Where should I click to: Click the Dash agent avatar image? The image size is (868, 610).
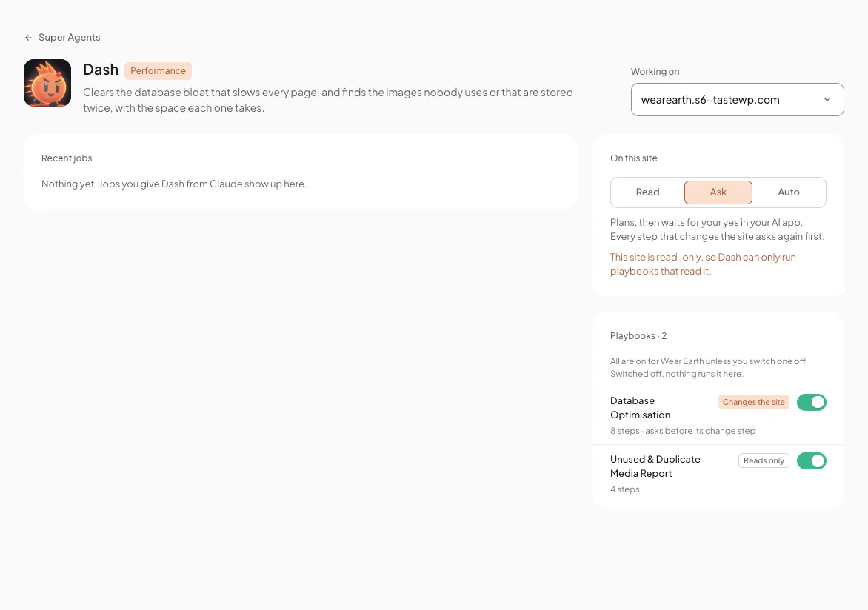click(47, 83)
